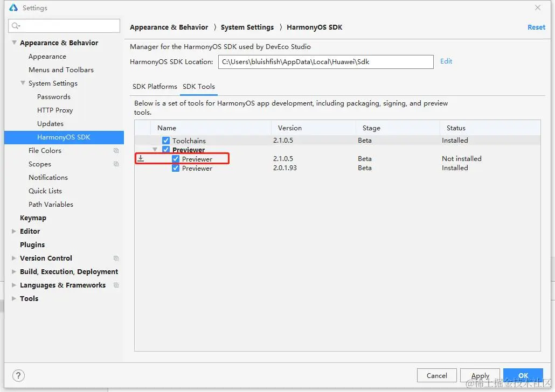Click the Version column header
Screen dimensions: 555x392
[314, 128]
